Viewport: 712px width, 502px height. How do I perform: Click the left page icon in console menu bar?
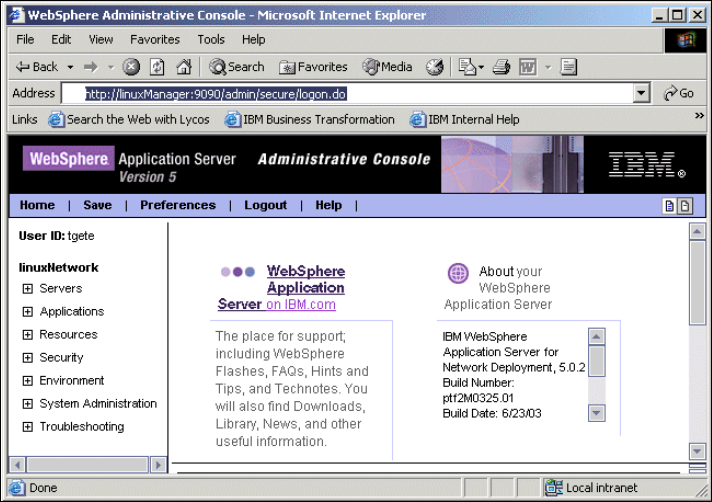[x=669, y=206]
